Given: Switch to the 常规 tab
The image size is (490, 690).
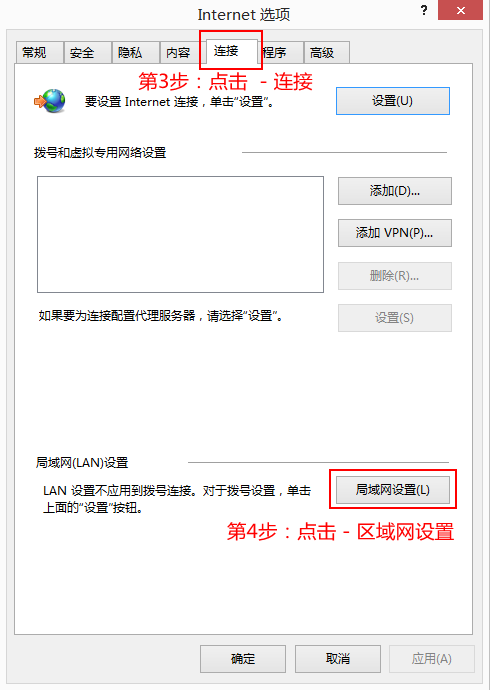Looking at the screenshot, I should tap(40, 53).
